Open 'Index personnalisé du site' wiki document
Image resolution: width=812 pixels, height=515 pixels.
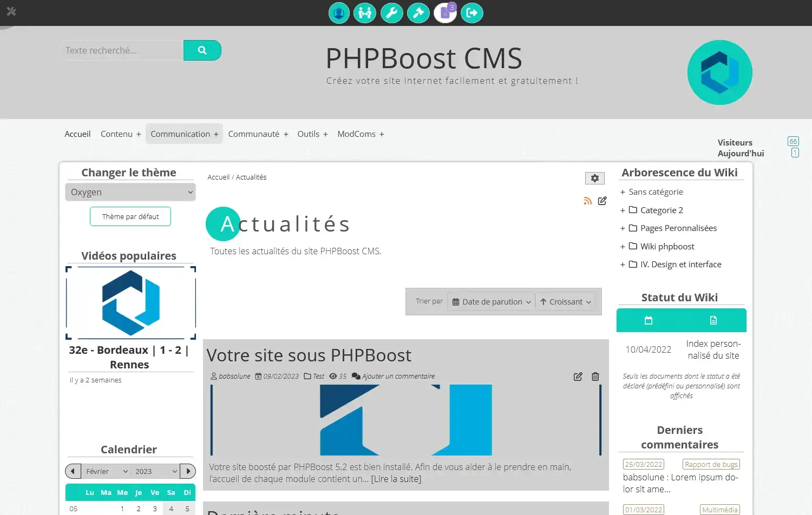(x=713, y=349)
